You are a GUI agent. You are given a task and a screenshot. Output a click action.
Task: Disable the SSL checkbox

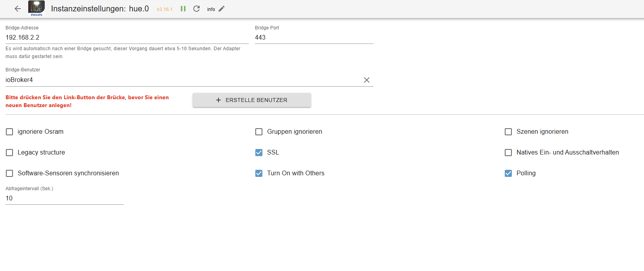259,153
